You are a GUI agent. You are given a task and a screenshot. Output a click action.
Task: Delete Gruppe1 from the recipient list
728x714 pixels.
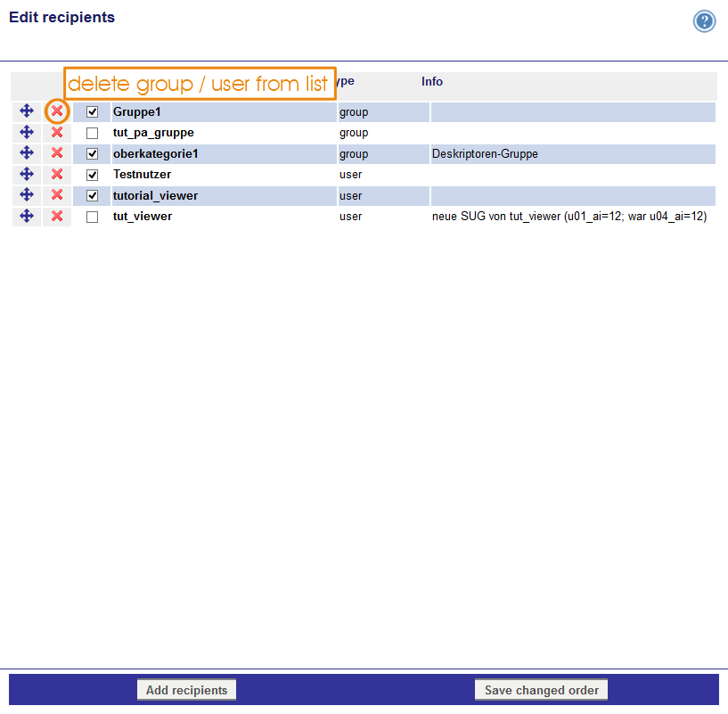(x=57, y=111)
